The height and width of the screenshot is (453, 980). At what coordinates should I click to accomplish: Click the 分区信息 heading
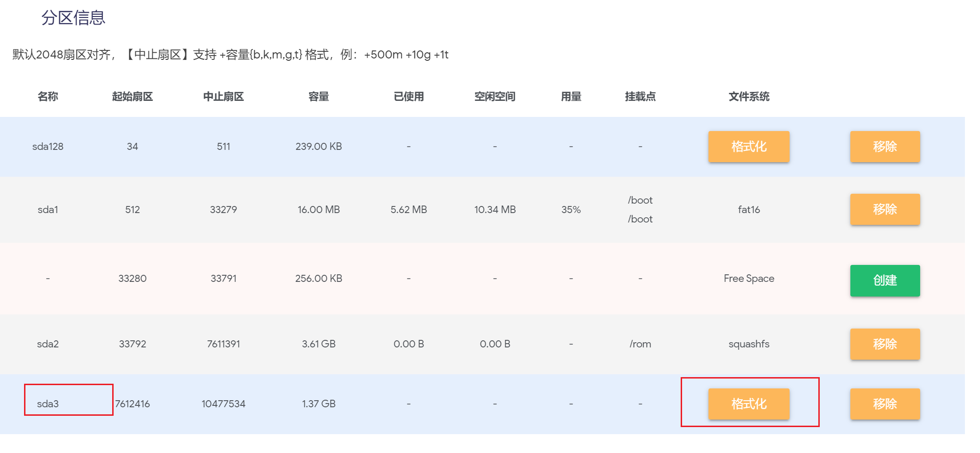point(73,18)
